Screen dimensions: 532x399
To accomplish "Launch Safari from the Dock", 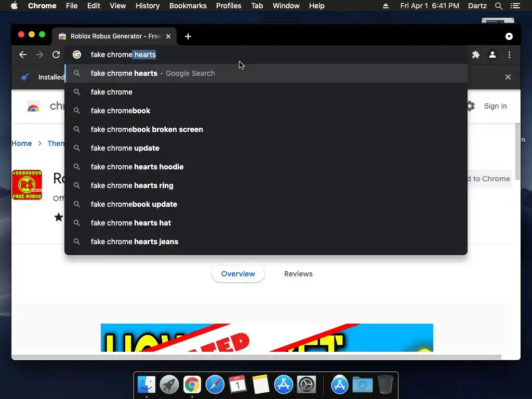I will coord(215,385).
